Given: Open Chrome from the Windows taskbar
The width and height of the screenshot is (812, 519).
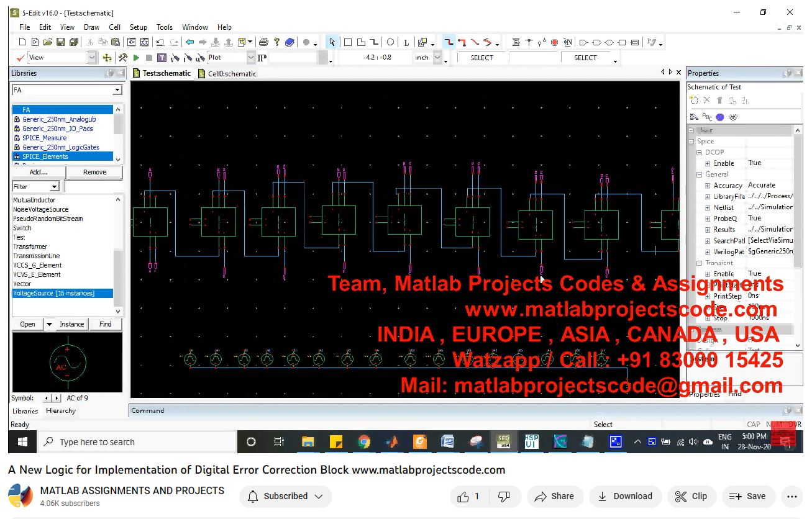Looking at the screenshot, I should pos(363,442).
